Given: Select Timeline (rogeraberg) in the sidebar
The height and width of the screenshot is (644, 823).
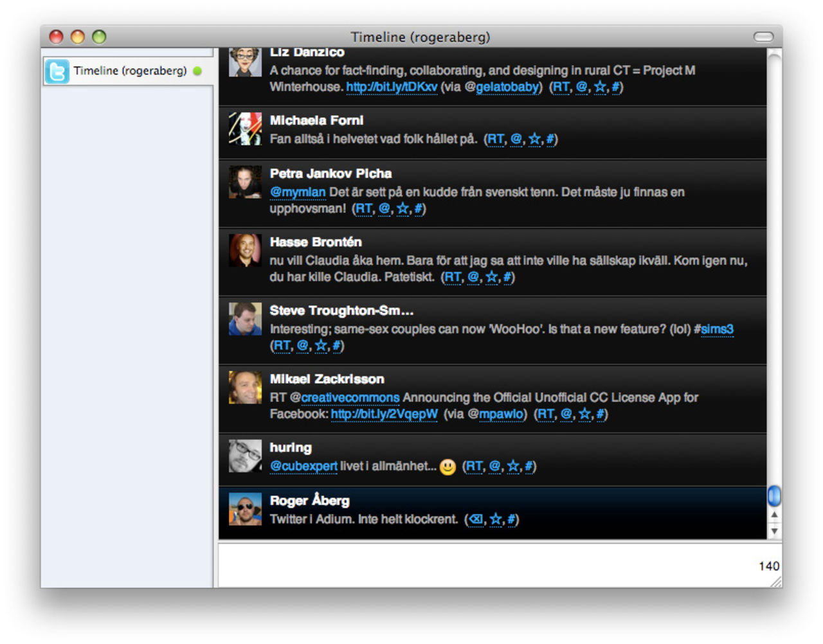Looking at the screenshot, I should [129, 71].
